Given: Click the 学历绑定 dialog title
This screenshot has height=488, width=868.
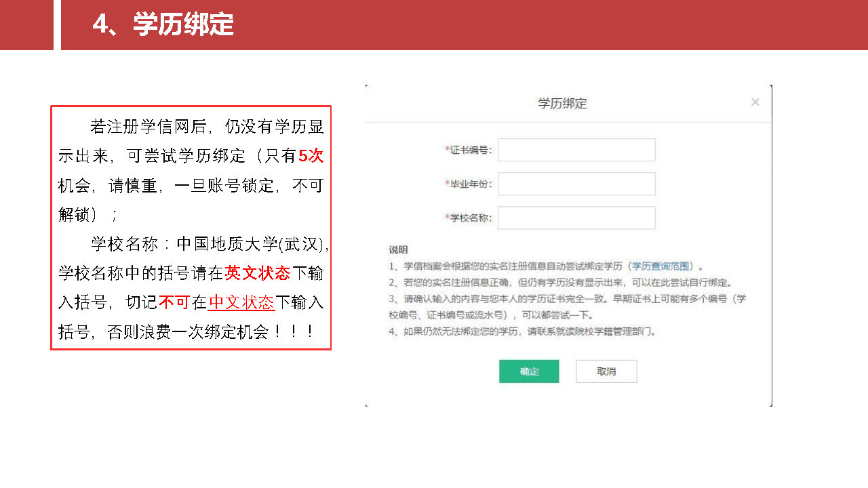Looking at the screenshot, I should click(562, 104).
